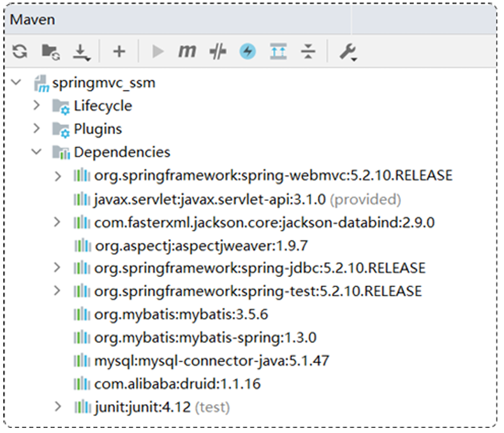Collapse all tree nodes icon

(308, 52)
